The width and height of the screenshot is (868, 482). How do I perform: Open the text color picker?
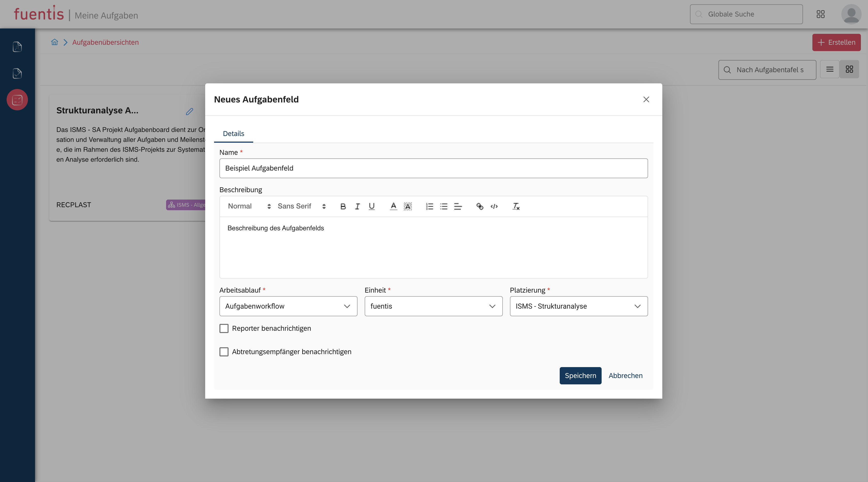pos(393,206)
